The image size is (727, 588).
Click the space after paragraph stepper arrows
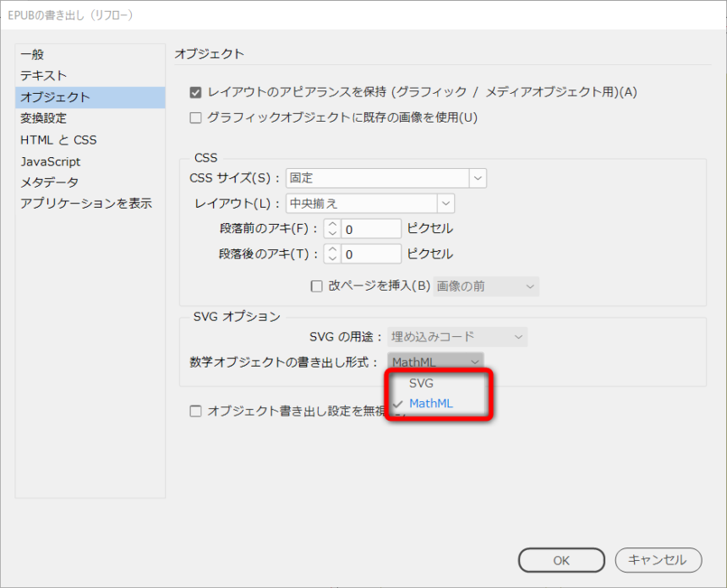332,254
